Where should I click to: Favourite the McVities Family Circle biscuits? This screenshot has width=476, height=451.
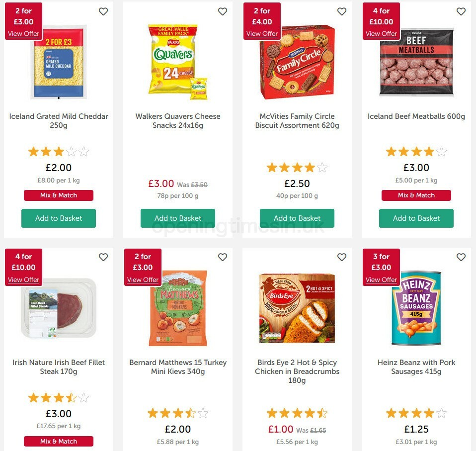pyautogui.click(x=342, y=11)
